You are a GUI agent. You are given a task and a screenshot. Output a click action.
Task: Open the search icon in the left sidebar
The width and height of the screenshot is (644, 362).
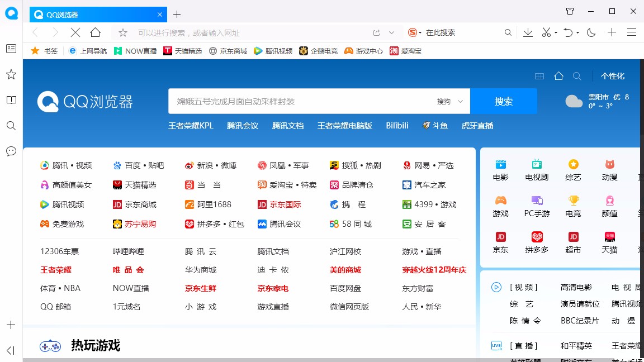[x=11, y=126]
